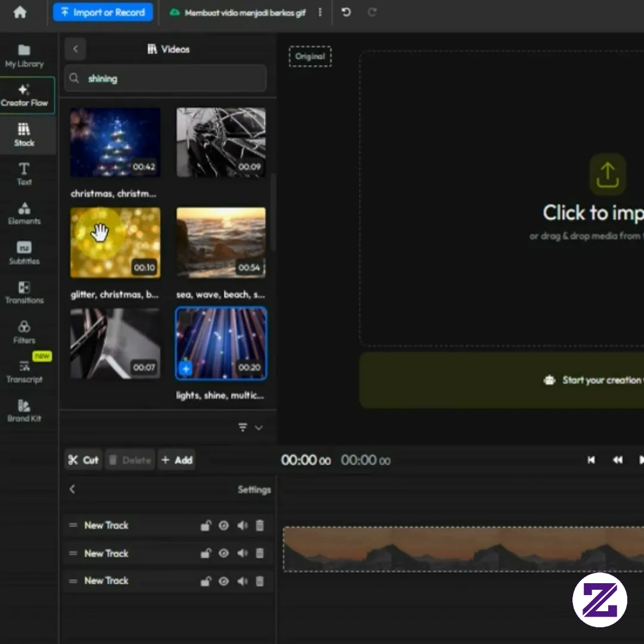Expand the filter dropdown chevron
This screenshot has width=644, height=644.
coord(258,428)
